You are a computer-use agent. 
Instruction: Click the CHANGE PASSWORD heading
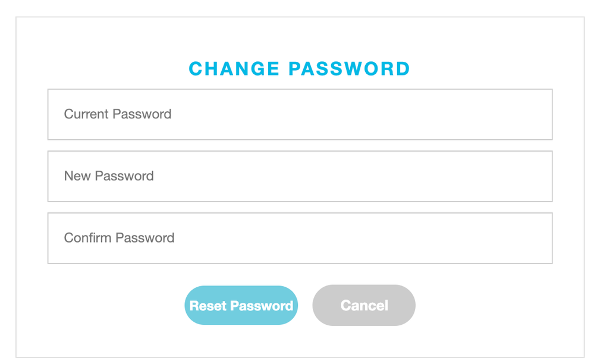point(300,68)
